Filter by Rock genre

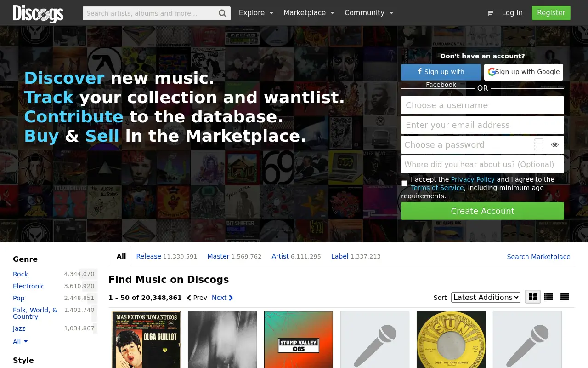(20, 274)
